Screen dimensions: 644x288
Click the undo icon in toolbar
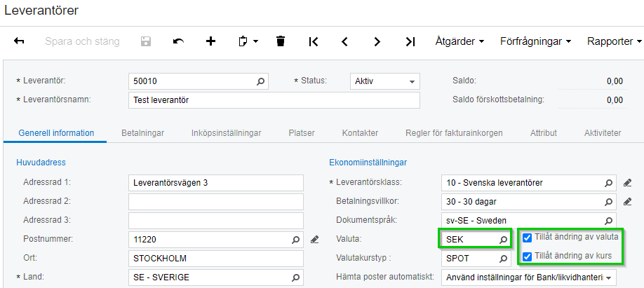point(178,41)
